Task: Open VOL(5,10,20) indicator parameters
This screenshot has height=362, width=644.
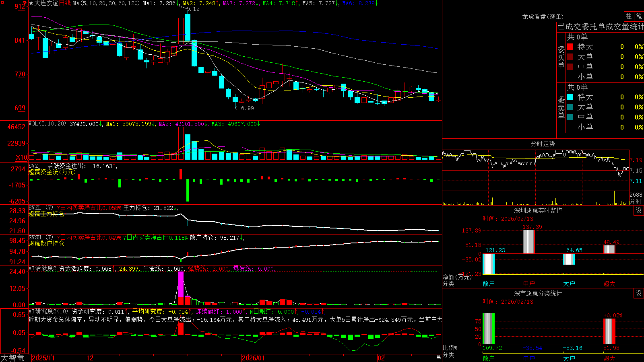Action: (x=47, y=124)
